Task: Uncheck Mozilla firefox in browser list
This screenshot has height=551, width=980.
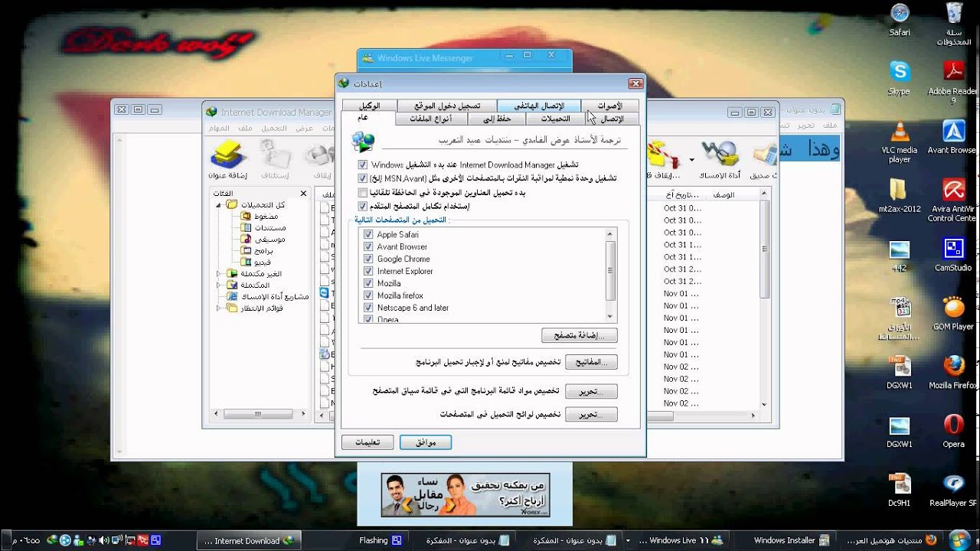Action: [368, 295]
